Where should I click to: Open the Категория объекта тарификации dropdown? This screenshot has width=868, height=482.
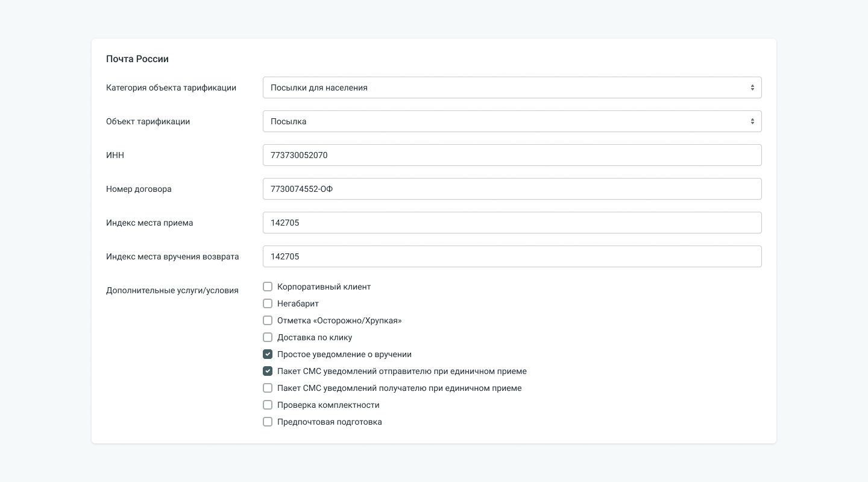click(512, 87)
